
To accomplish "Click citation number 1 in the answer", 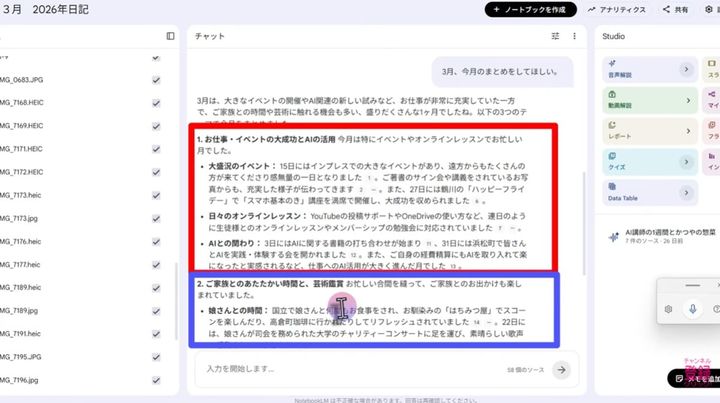I will [x=369, y=178].
